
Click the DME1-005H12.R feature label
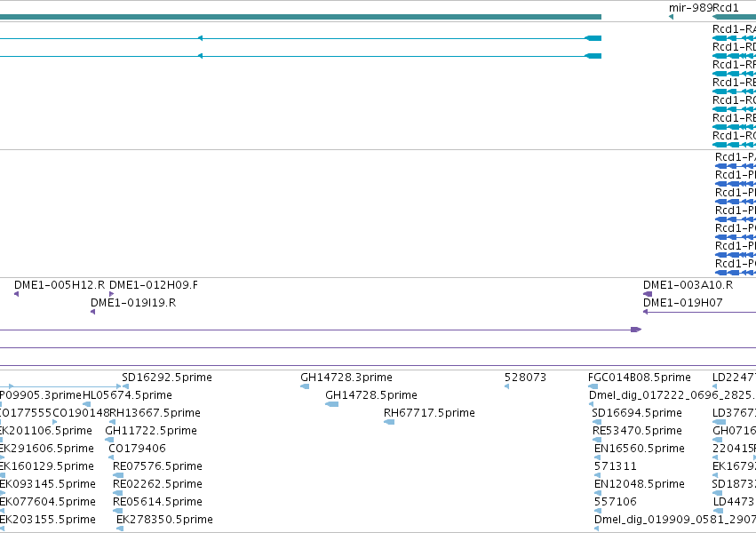coord(60,285)
